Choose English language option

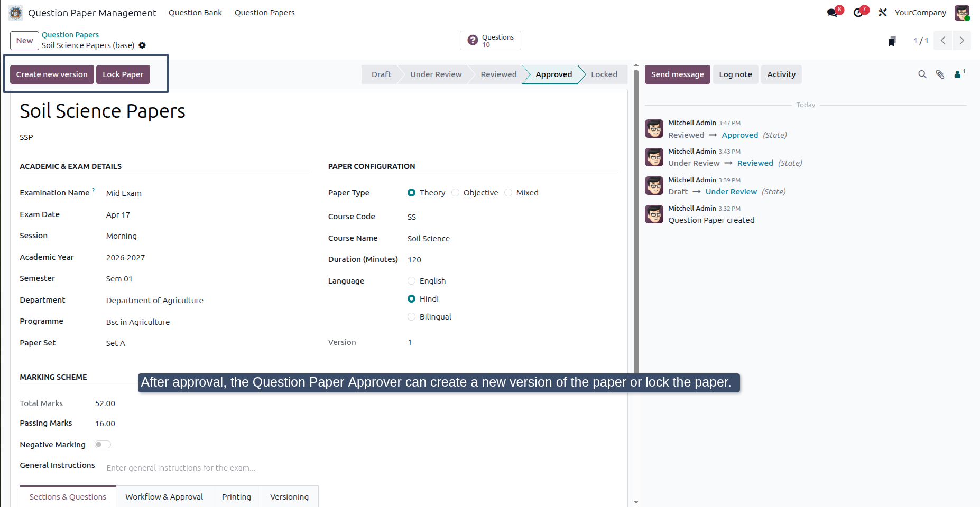point(411,281)
